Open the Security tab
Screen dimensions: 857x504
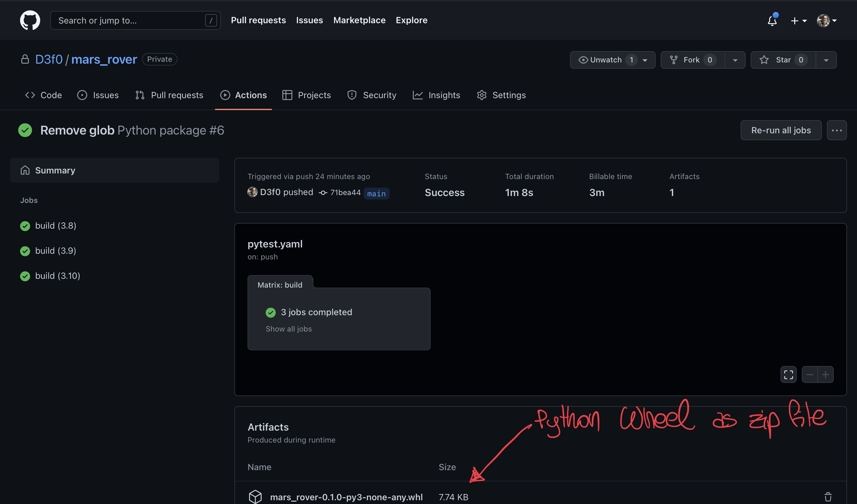372,95
